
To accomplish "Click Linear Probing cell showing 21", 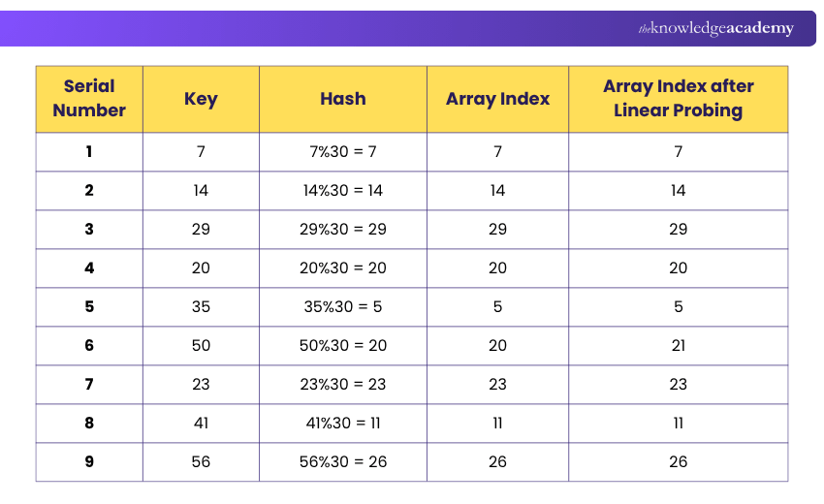I will pyautogui.click(x=678, y=346).
